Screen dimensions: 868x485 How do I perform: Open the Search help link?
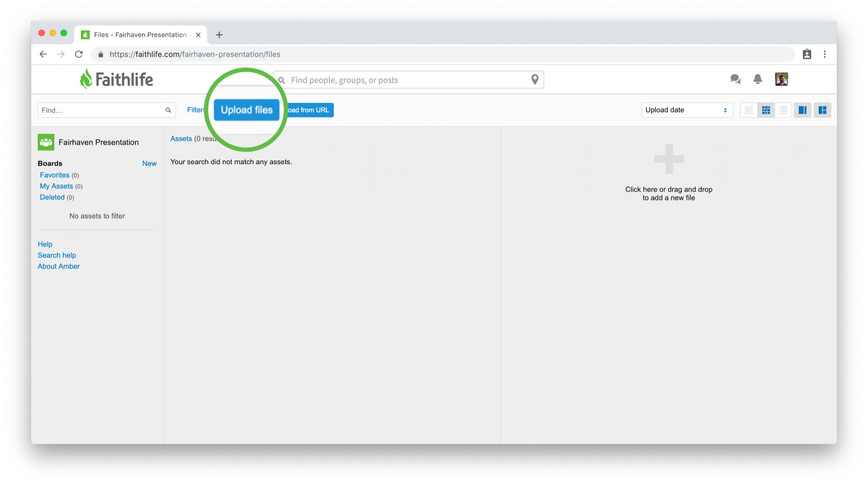57,255
